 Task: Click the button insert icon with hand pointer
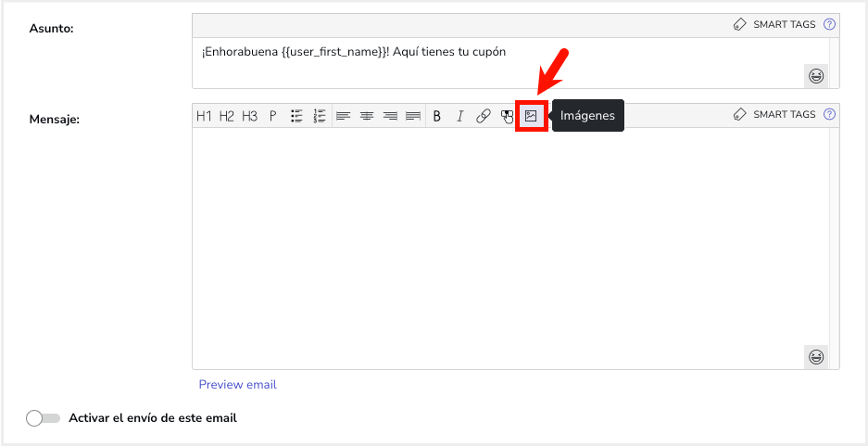507,116
